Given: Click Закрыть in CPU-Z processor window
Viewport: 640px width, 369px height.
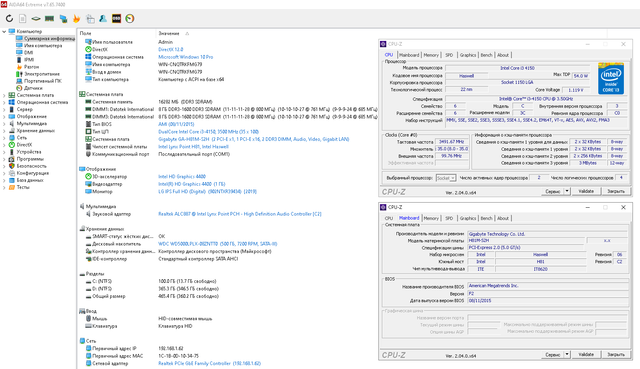Looking at the screenshot, I should coord(616,191).
